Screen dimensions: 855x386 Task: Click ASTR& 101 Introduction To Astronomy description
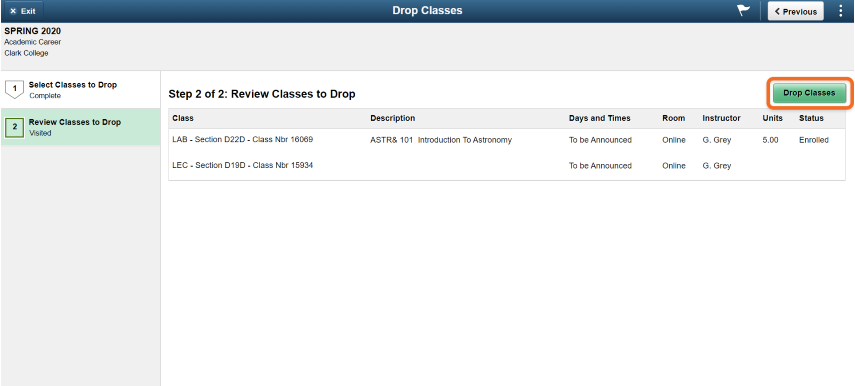441,140
